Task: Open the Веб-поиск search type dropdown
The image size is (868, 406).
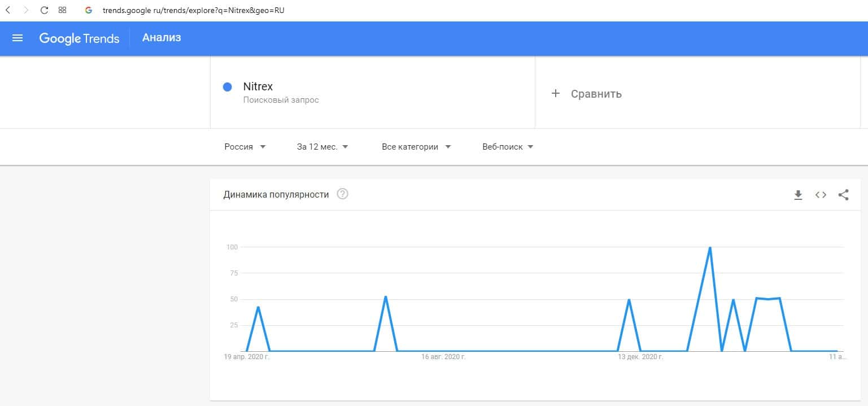Action: point(508,147)
